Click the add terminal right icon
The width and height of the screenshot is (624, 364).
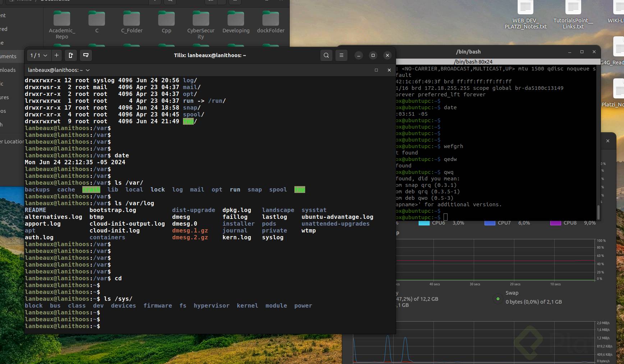click(71, 55)
